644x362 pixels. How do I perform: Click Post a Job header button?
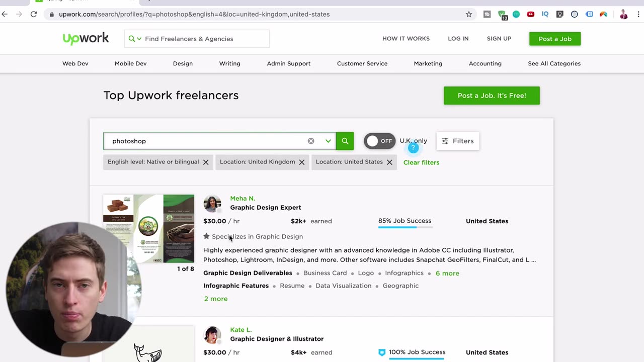pos(555,39)
